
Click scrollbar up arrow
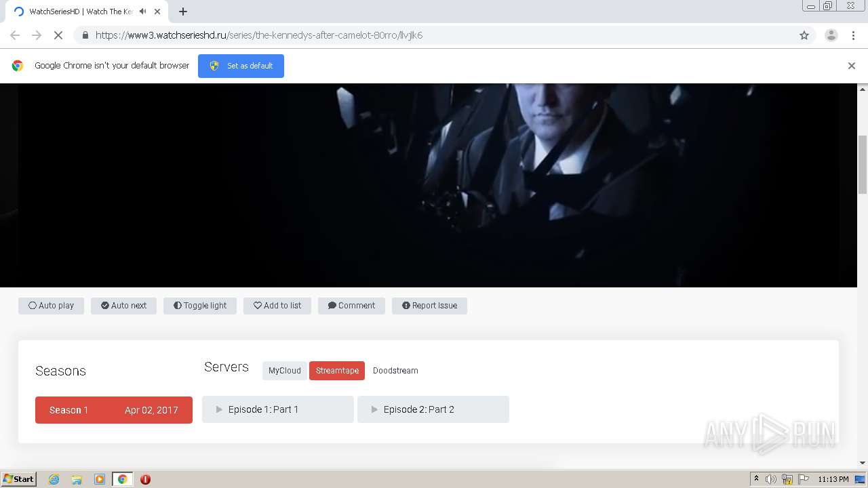tap(863, 89)
